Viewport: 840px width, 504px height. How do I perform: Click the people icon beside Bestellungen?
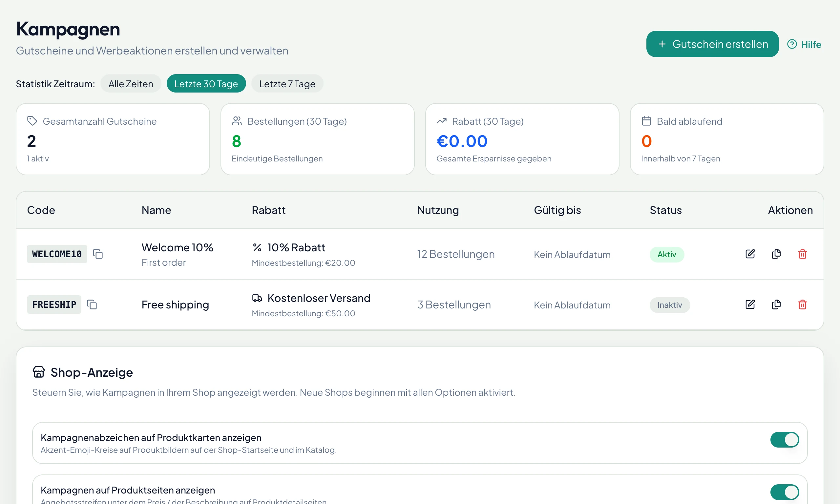coord(237,121)
